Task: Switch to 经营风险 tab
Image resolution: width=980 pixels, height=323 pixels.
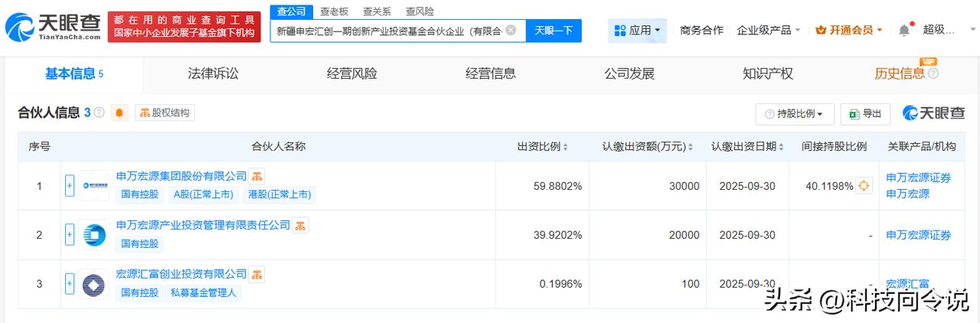Action: coord(352,73)
